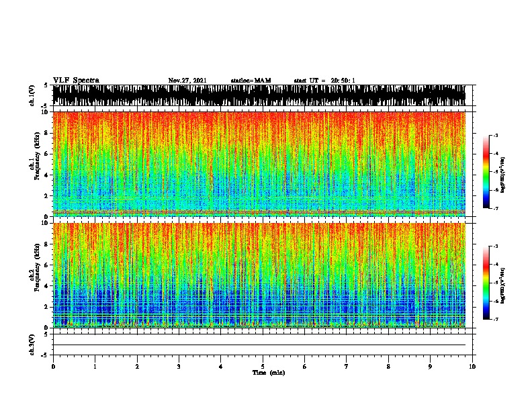
Task: Click the lower color bar's log(PSD) label
Action: coord(502,285)
